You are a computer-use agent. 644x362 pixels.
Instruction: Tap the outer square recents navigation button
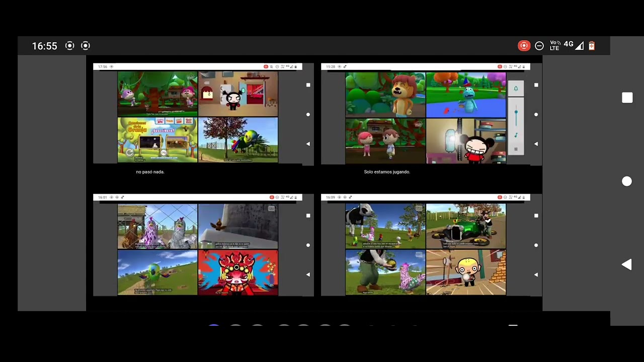[x=627, y=98]
